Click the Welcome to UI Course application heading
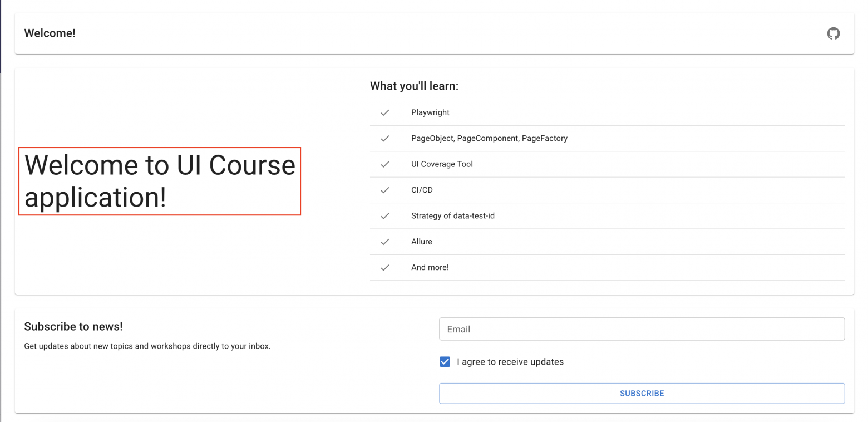 click(x=160, y=181)
